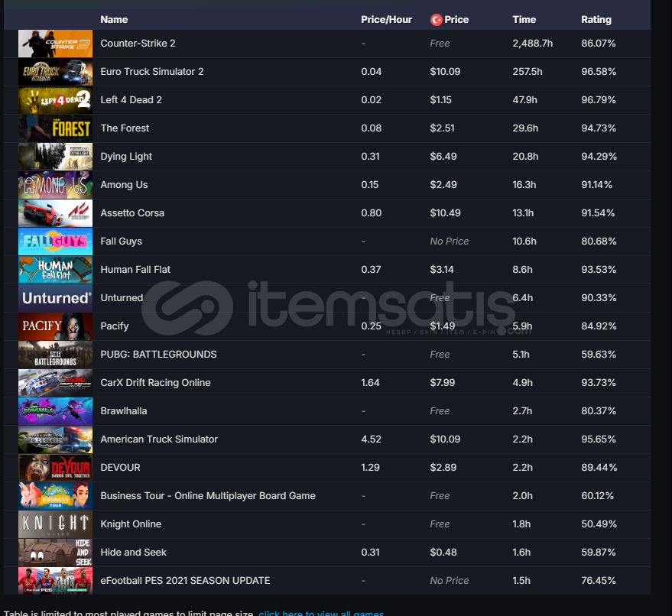Sort table by Price column header

(x=456, y=20)
